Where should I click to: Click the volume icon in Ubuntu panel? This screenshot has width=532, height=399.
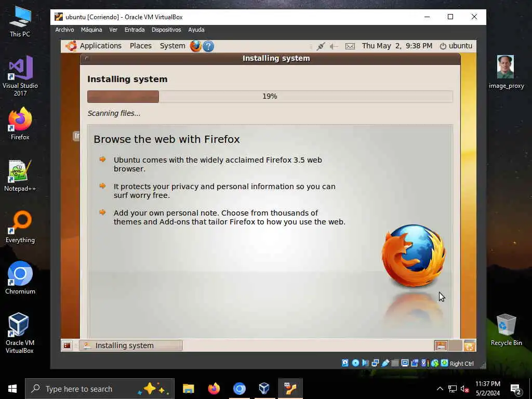334,46
